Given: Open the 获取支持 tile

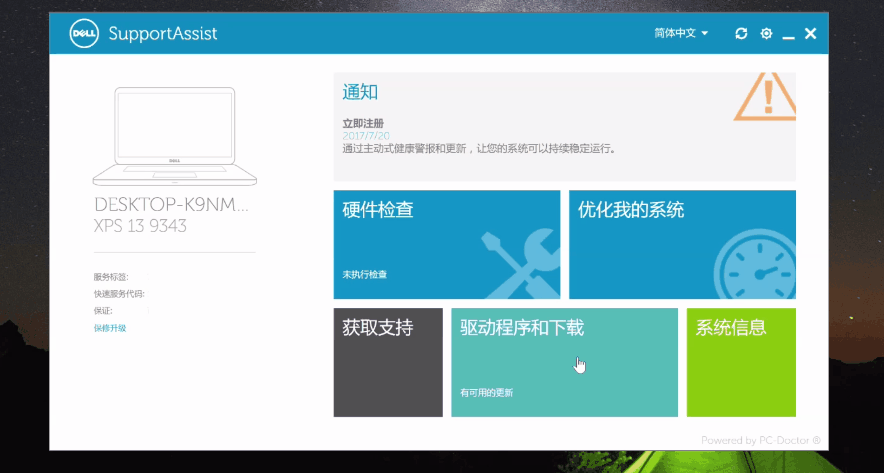Looking at the screenshot, I should [388, 362].
